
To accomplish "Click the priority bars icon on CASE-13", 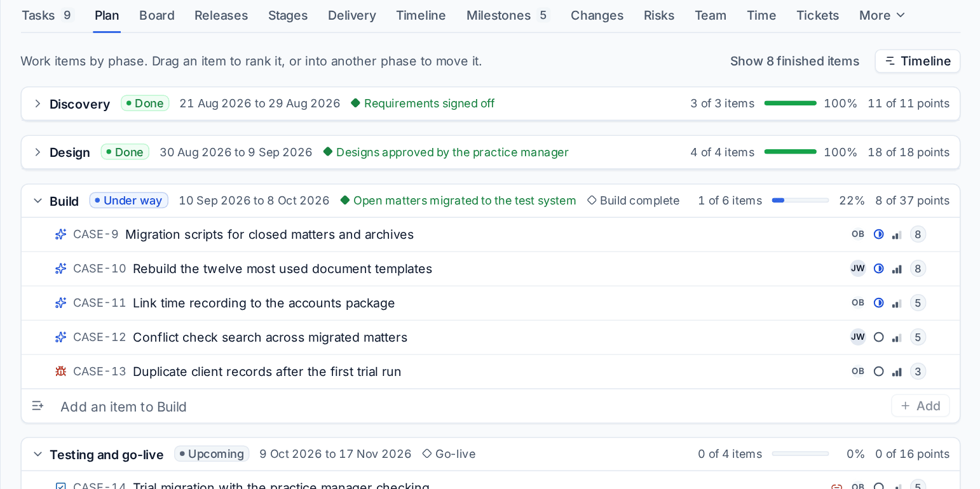I will pos(897,372).
